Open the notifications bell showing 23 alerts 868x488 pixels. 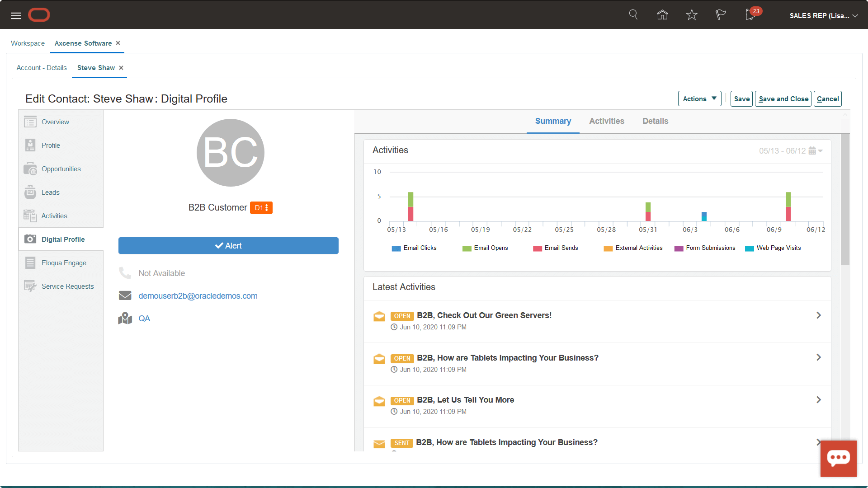pos(750,15)
